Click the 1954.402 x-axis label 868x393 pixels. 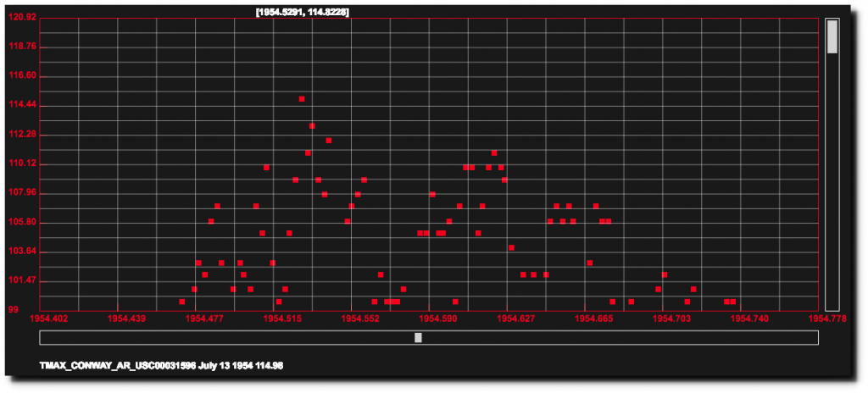[x=49, y=318]
